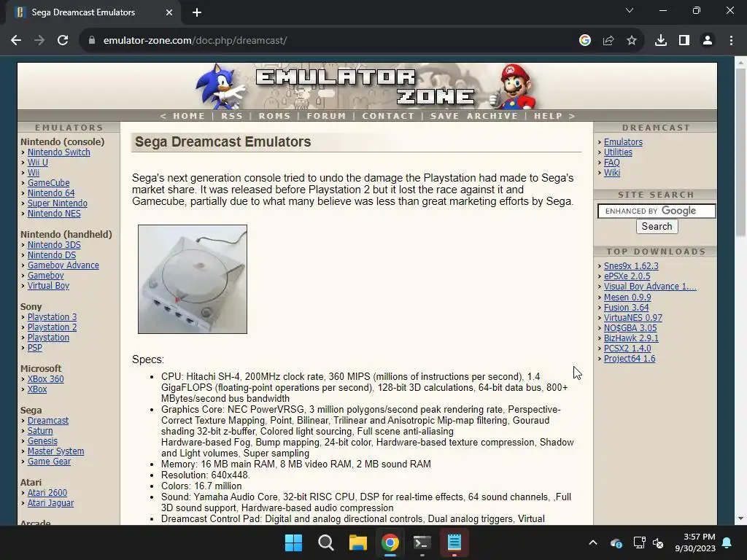The image size is (747, 560).
Task: Click the forward navigation arrow
Action: (x=39, y=41)
